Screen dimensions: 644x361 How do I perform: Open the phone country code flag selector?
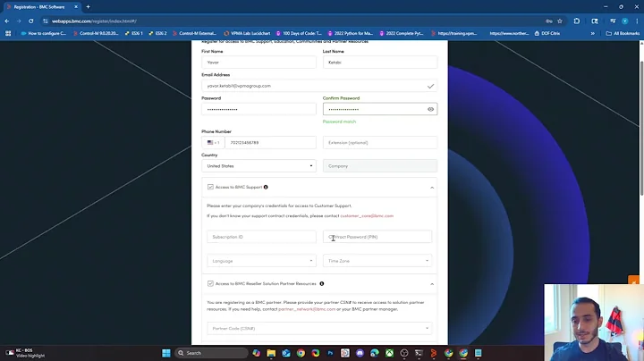tap(213, 142)
